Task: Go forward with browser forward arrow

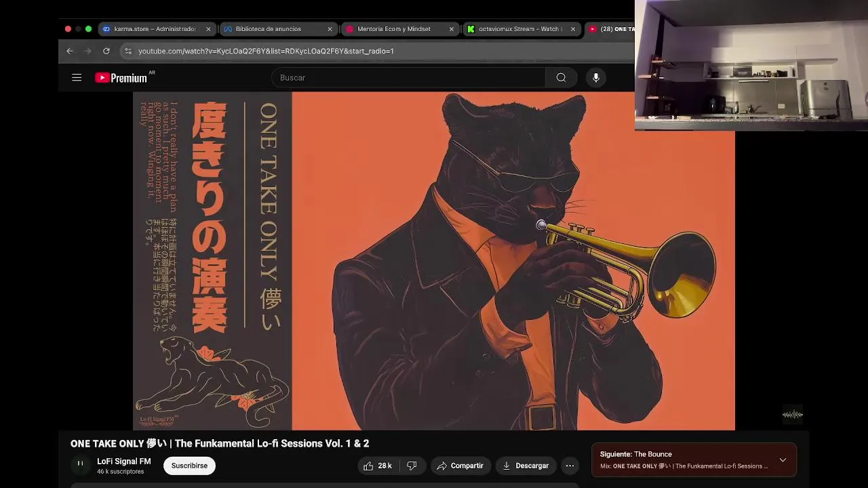Action: point(87,51)
